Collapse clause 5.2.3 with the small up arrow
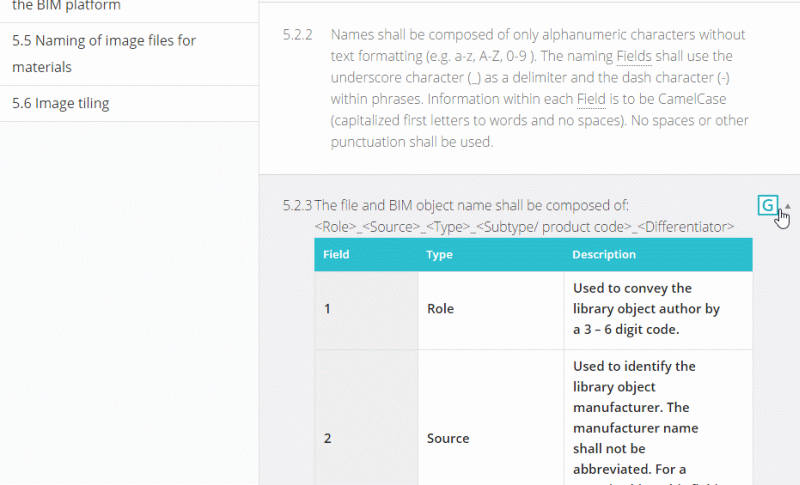 (788, 206)
